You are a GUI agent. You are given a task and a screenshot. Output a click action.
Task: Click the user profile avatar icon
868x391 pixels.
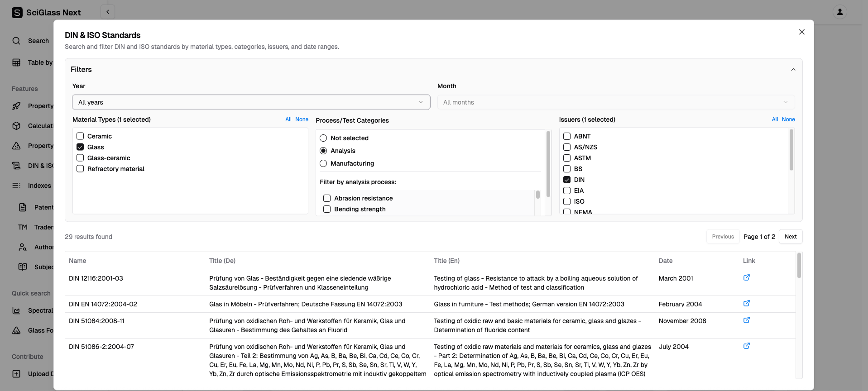click(x=839, y=12)
